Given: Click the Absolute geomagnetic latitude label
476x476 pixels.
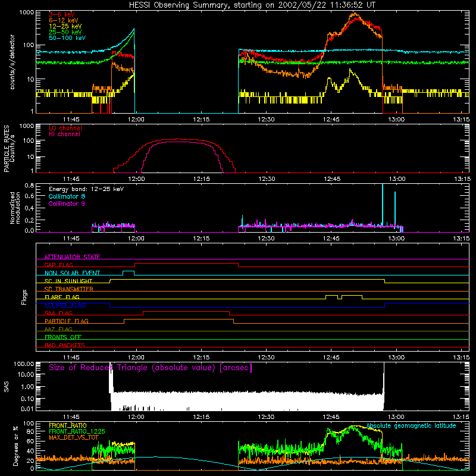Looking at the screenshot, I should [x=411, y=425].
